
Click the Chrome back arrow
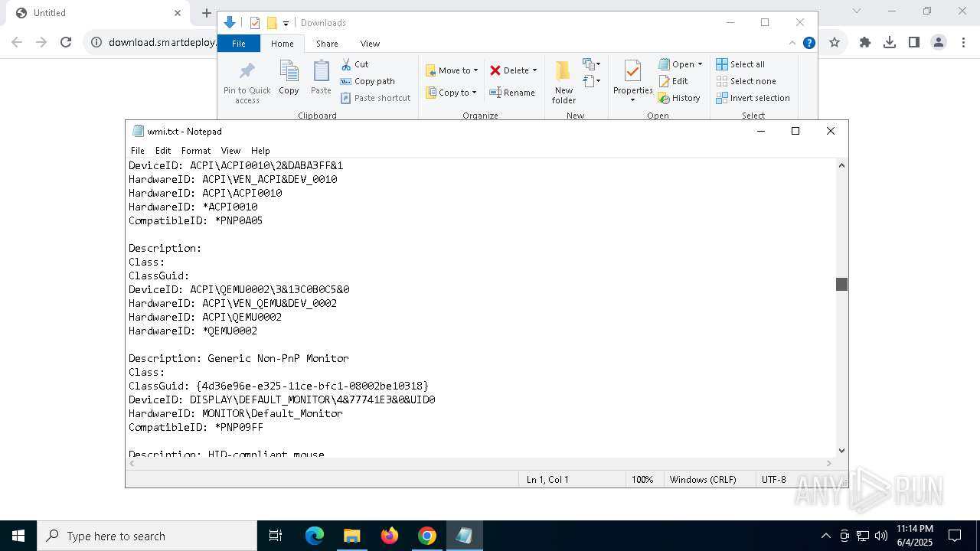17,42
